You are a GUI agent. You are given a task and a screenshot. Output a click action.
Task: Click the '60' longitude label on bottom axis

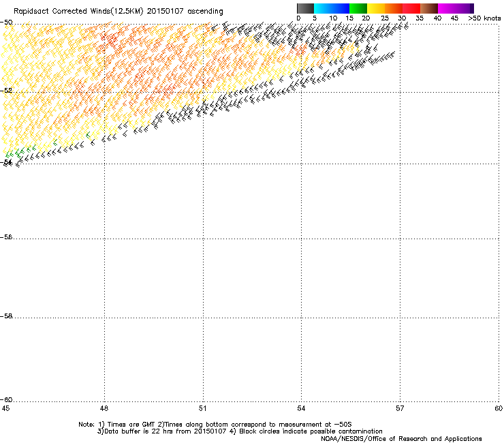(x=499, y=408)
